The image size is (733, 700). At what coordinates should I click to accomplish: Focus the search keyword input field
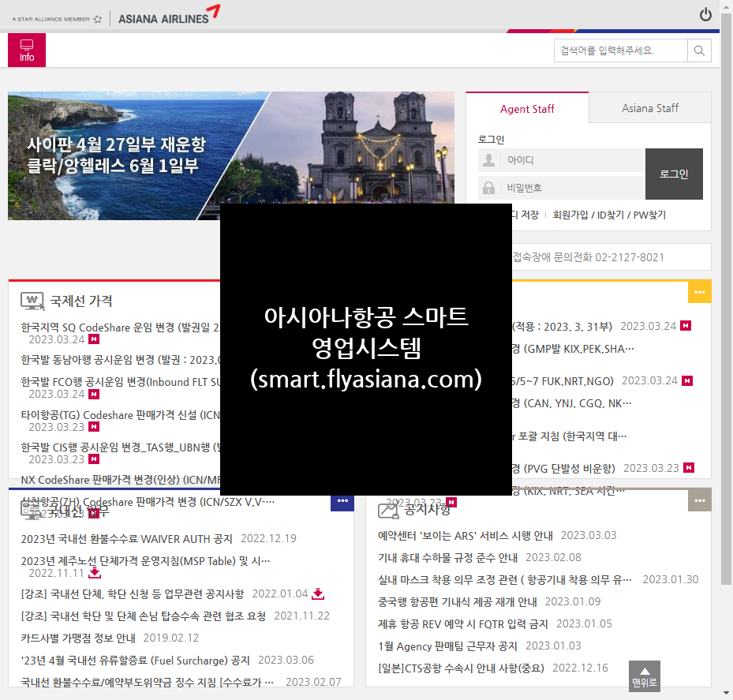click(x=621, y=51)
